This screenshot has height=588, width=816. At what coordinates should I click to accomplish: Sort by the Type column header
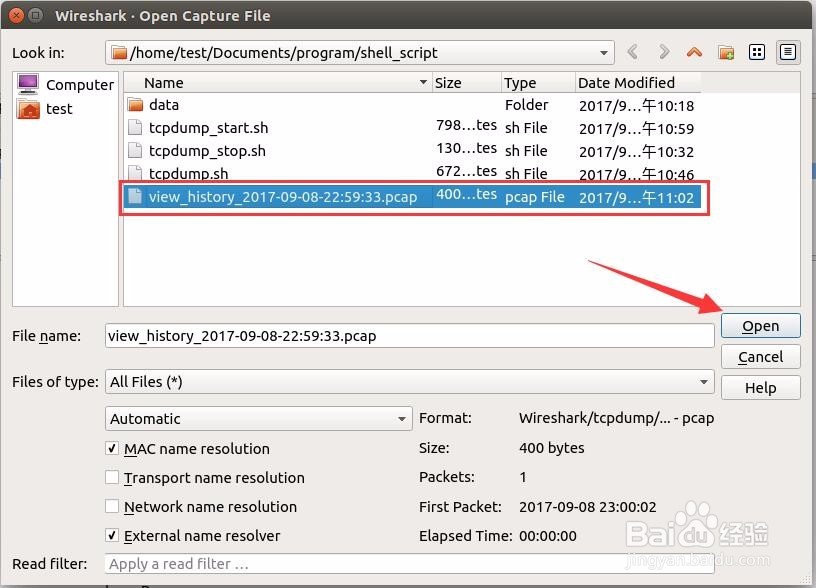pos(538,83)
